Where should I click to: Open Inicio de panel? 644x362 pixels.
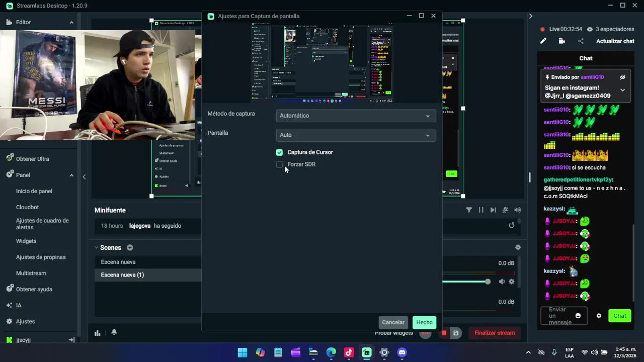pos(34,191)
